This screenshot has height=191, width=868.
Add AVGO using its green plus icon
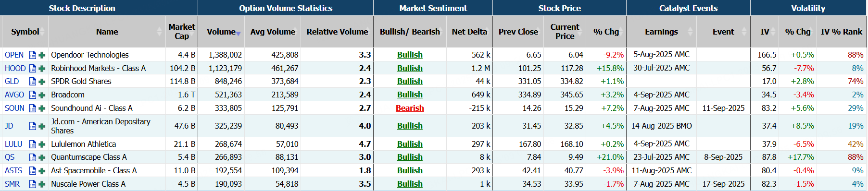pos(42,95)
